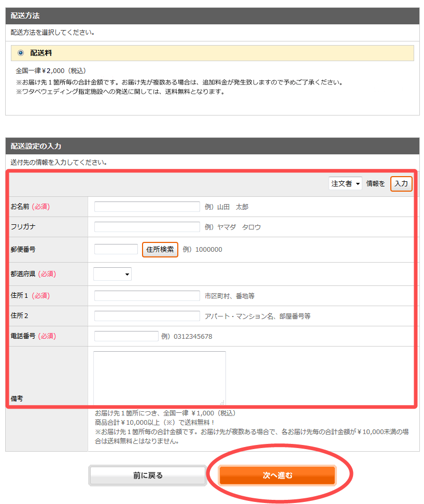This screenshot has height=504, width=424.
Task: Click the 備考 textarea
Action: pos(160,378)
